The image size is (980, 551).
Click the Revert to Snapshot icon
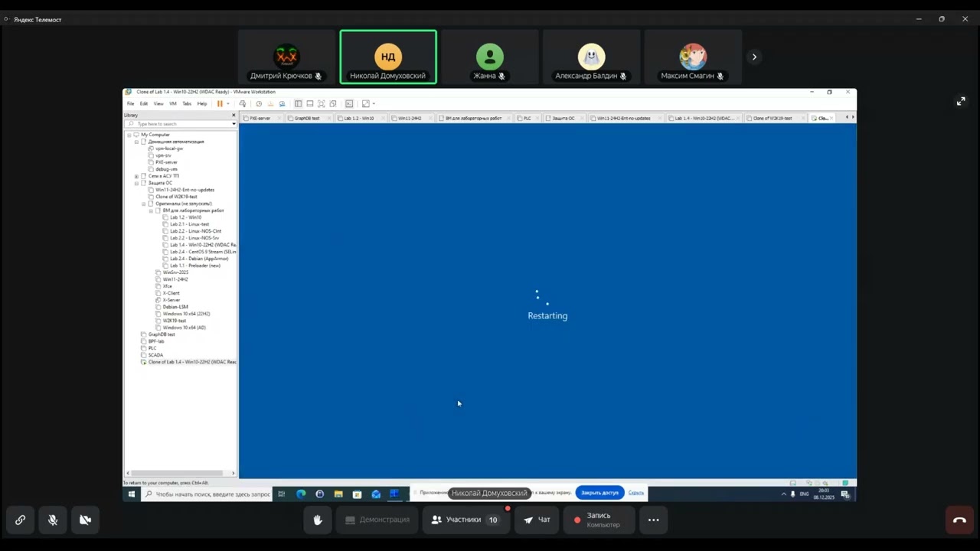click(270, 103)
